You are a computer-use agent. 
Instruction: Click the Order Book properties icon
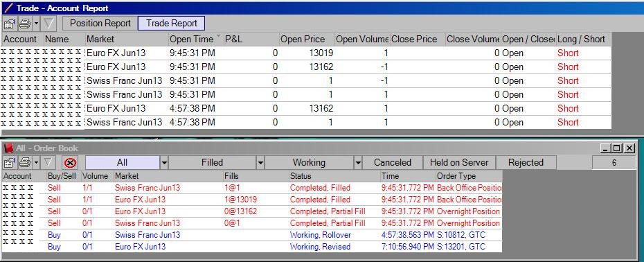[10, 163]
